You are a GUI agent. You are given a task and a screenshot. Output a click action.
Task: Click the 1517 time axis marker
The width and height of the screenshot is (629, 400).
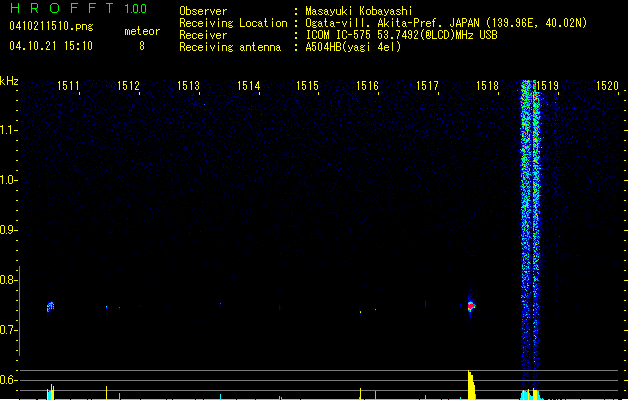click(427, 86)
